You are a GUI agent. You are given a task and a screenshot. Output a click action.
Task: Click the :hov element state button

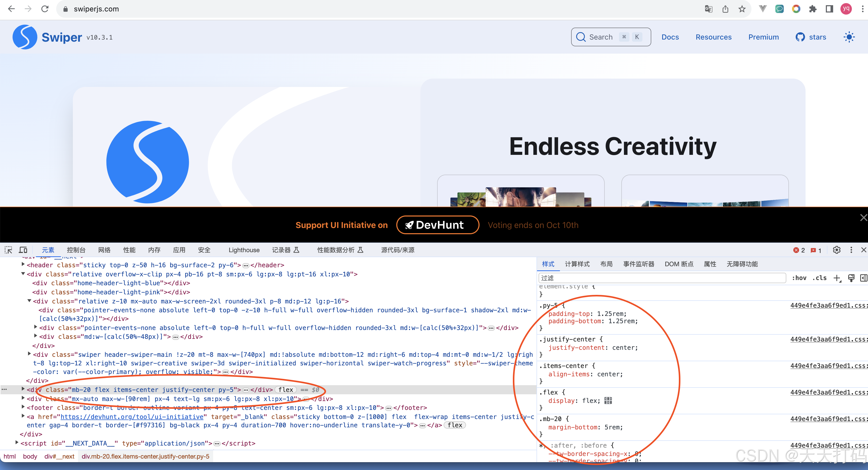click(x=799, y=278)
